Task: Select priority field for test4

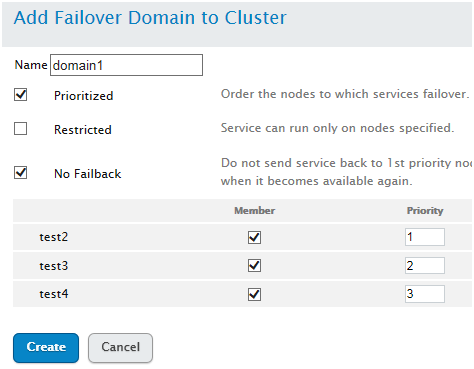Action: (x=425, y=294)
